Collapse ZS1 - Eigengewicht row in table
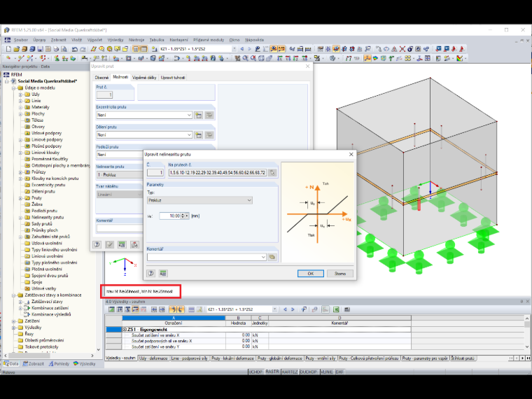Image resolution: width=532 pixels, height=399 pixels. tap(125, 330)
